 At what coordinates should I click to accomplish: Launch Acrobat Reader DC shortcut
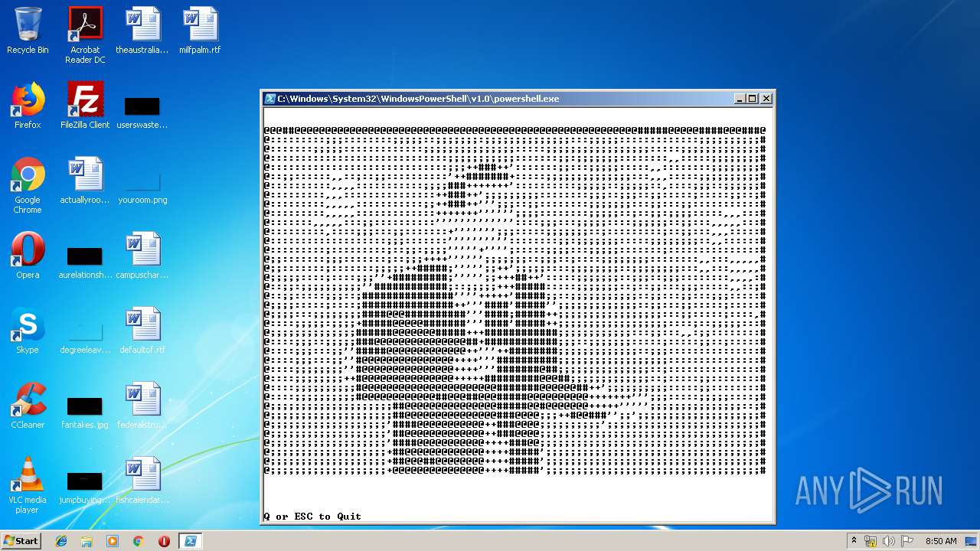tap(85, 35)
